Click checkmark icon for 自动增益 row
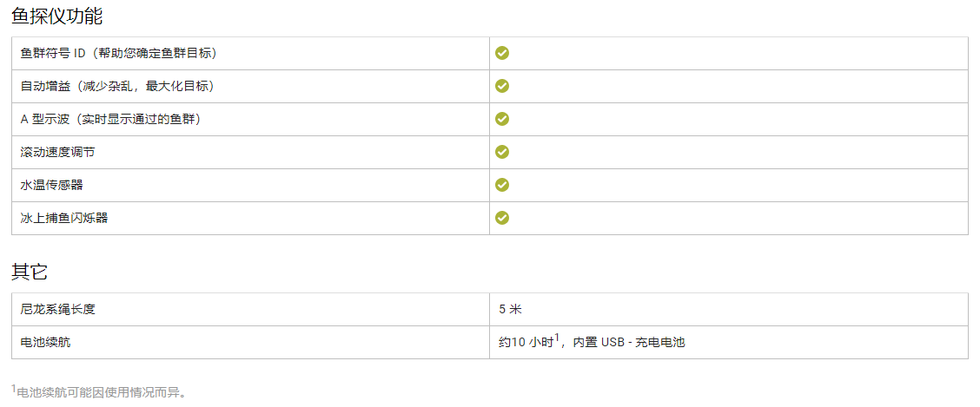 (502, 86)
